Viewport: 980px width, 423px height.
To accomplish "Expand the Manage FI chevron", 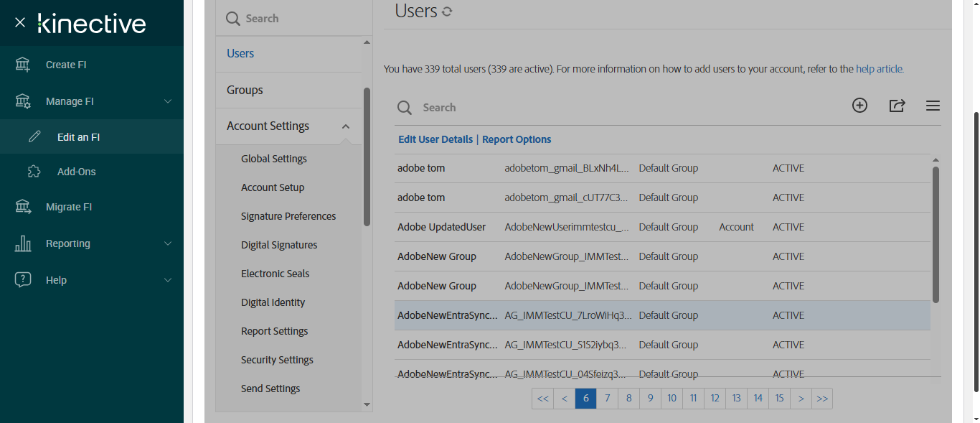I will click(168, 101).
